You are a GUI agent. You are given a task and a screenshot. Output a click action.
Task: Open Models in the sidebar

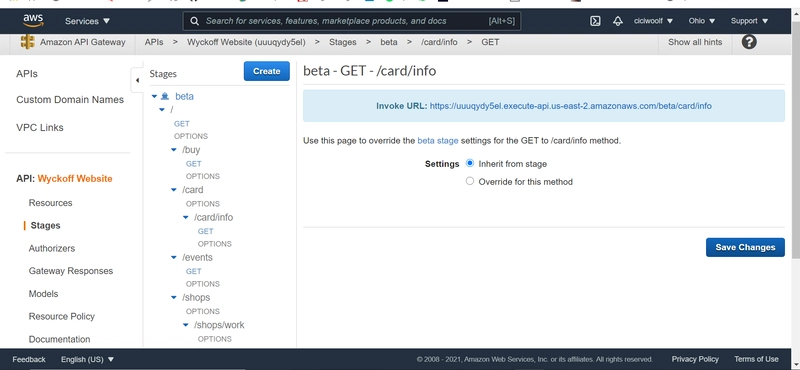tap(43, 293)
